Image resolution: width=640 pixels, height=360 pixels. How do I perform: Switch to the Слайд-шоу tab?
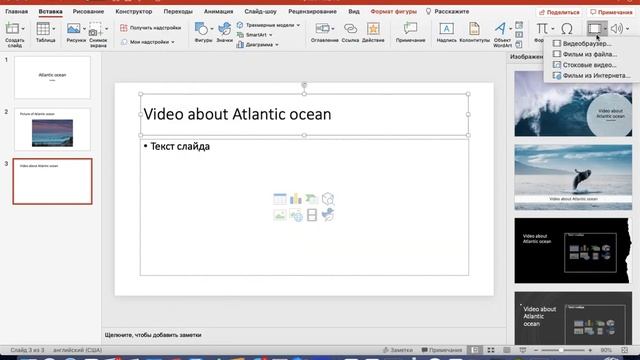260,11
